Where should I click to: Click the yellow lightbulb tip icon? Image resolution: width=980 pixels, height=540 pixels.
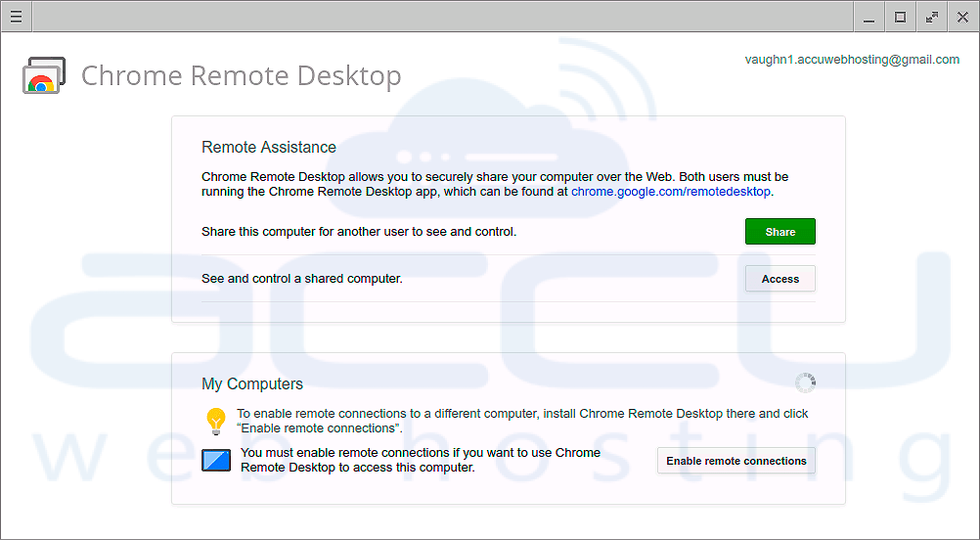point(215,422)
